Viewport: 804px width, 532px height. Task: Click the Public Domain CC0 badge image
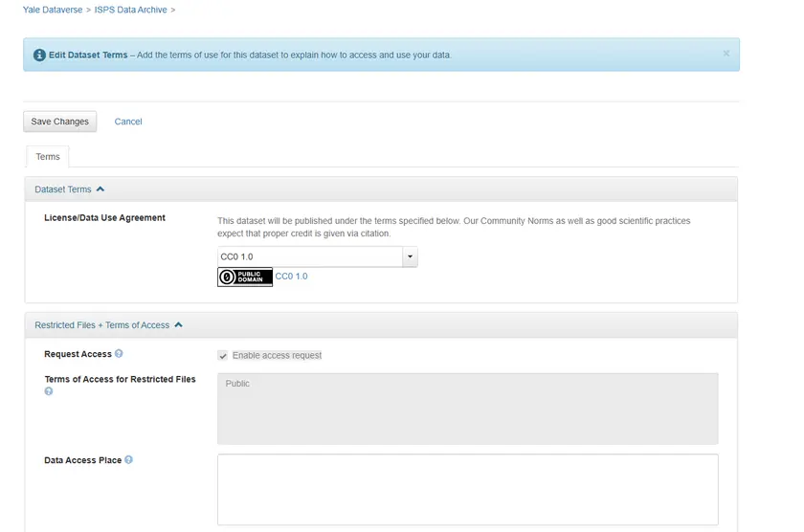pyautogui.click(x=244, y=277)
